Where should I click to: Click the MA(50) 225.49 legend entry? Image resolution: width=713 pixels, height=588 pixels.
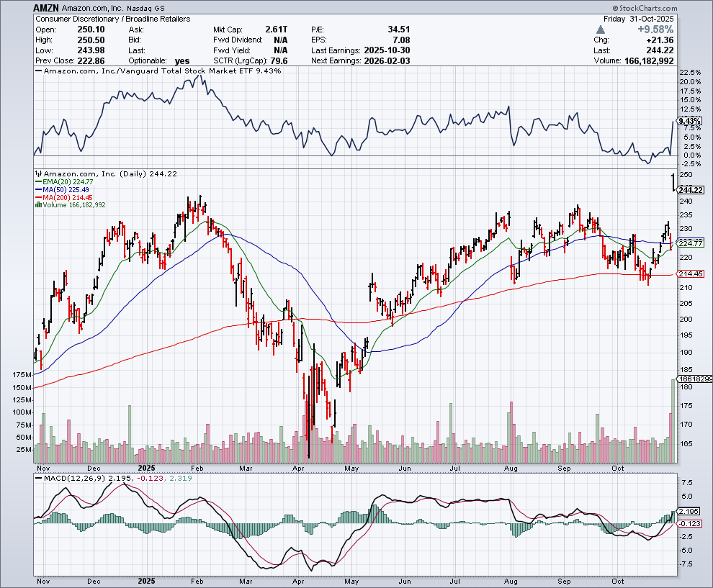click(62, 189)
